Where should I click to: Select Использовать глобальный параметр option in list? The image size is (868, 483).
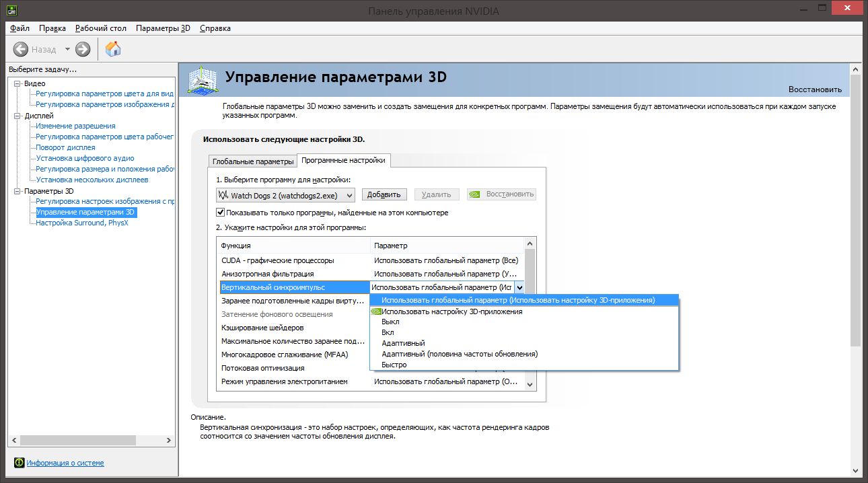[525, 300]
